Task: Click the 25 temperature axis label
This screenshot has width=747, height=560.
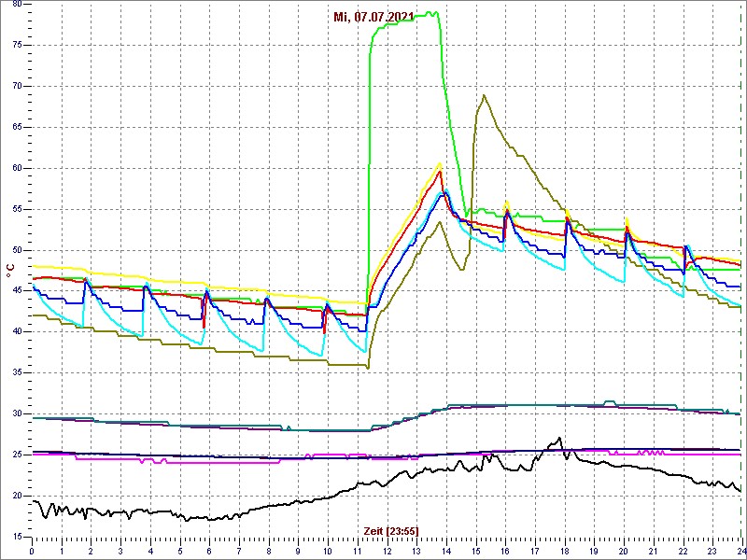Action: (17, 455)
